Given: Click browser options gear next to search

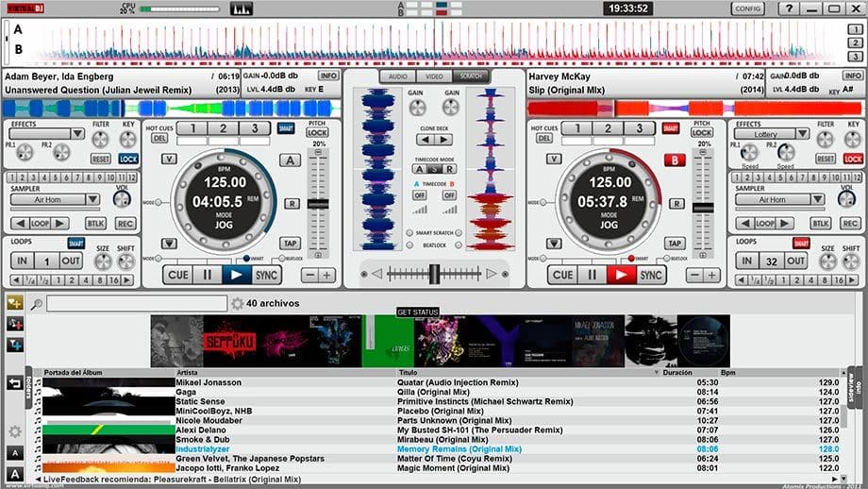Looking at the screenshot, I should tap(237, 303).
